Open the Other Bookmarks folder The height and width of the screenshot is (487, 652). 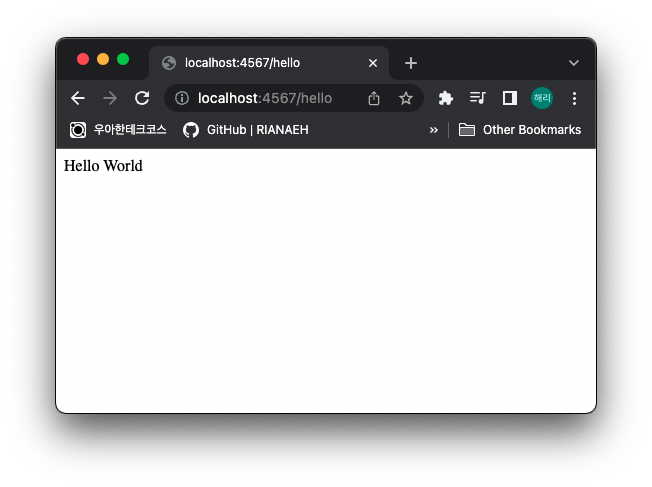520,130
